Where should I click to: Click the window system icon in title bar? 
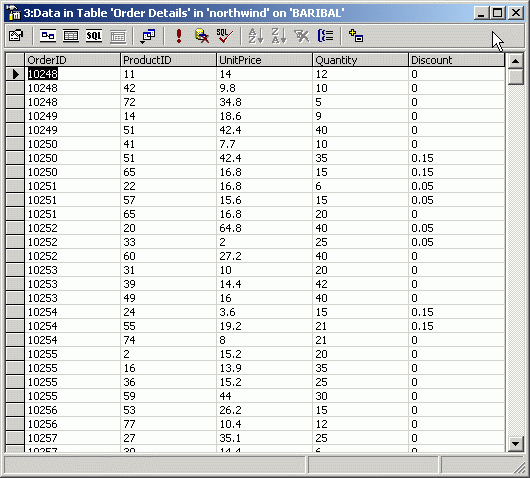[x=13, y=13]
